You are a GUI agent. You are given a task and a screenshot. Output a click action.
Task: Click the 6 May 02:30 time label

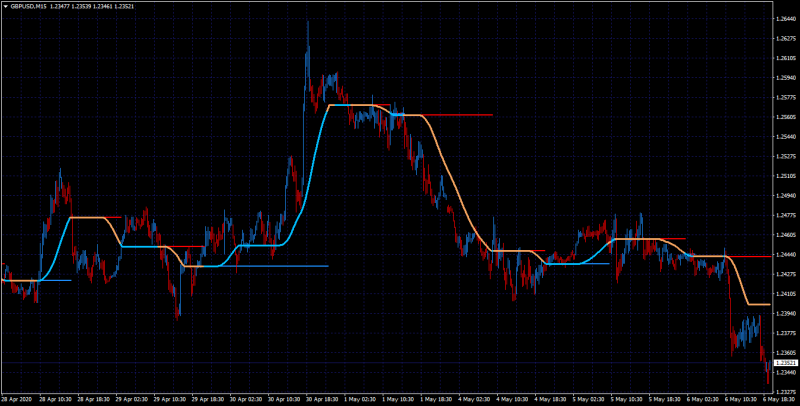(704, 398)
